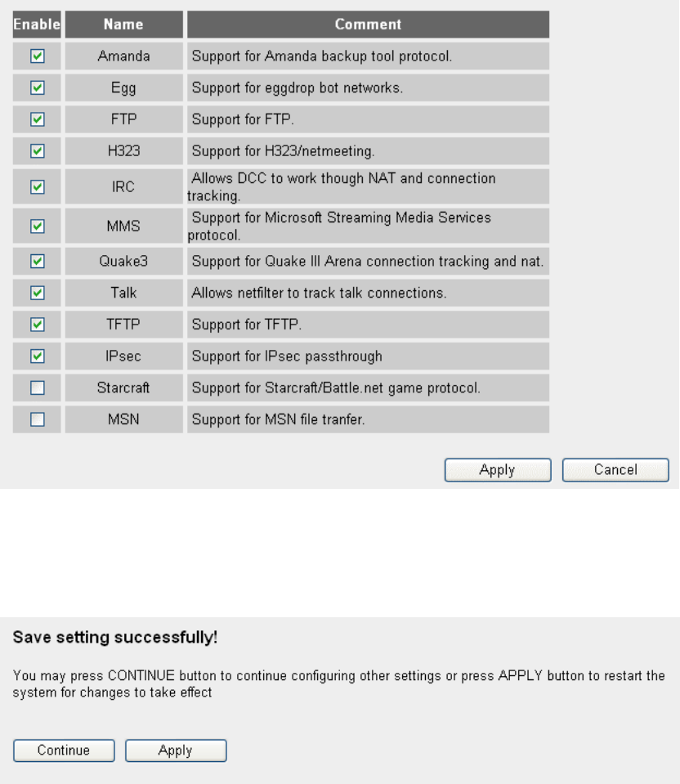Screen dimensions: 680x784
Task: Select the Starcraft name cell
Action: point(123,388)
